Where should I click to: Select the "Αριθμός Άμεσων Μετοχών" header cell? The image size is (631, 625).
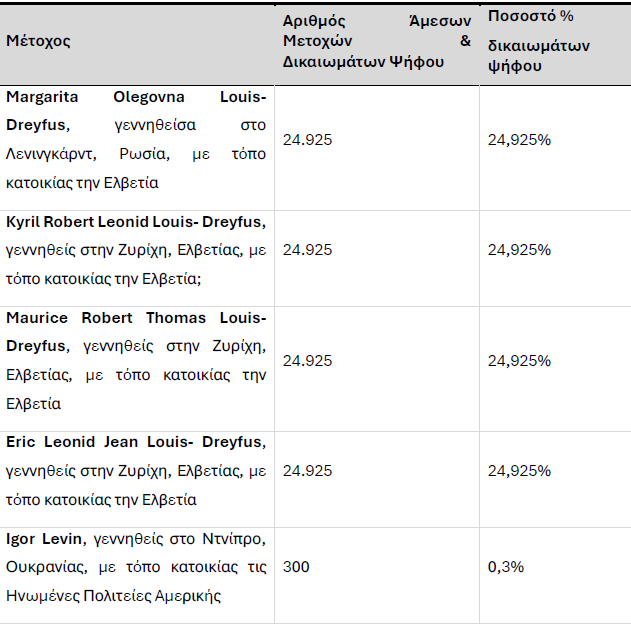376,41
